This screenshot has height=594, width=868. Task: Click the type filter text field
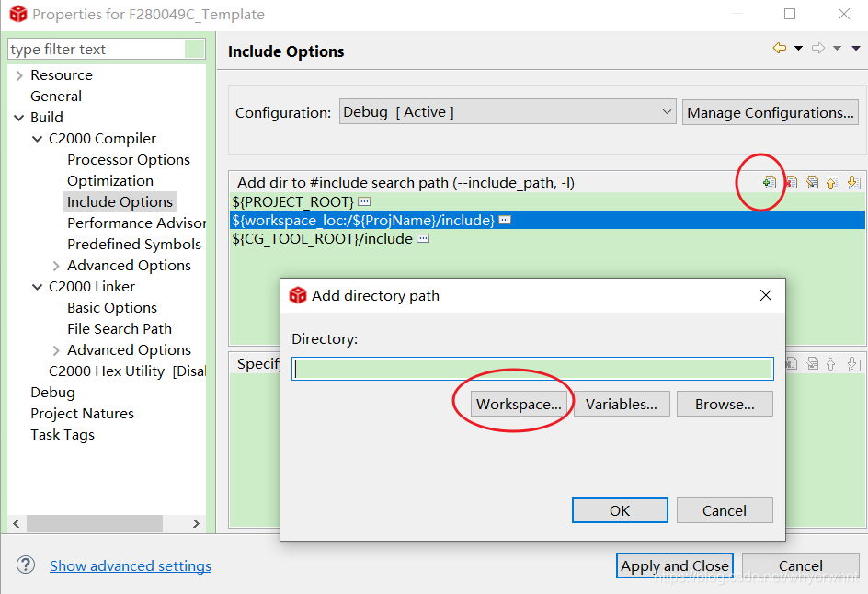(x=97, y=49)
